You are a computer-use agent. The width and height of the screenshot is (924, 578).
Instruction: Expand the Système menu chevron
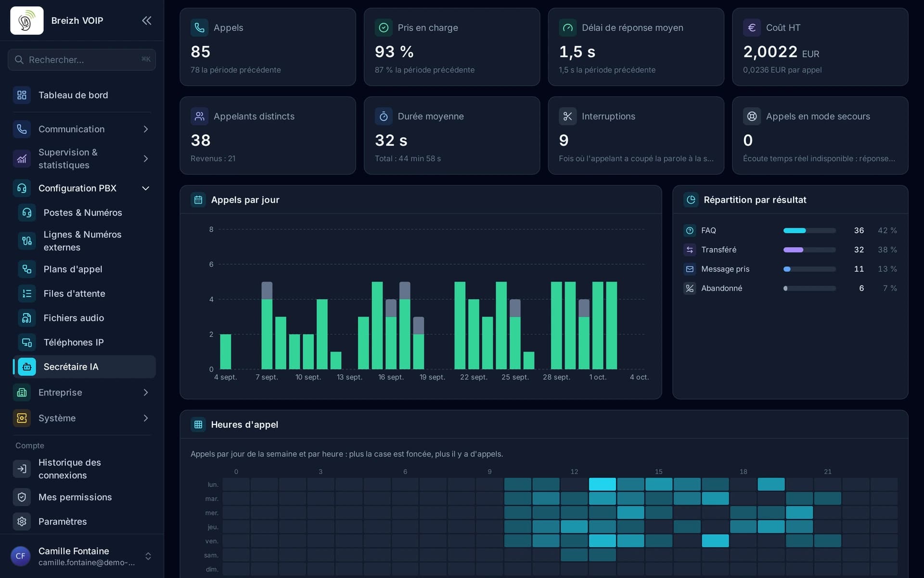[146, 418]
